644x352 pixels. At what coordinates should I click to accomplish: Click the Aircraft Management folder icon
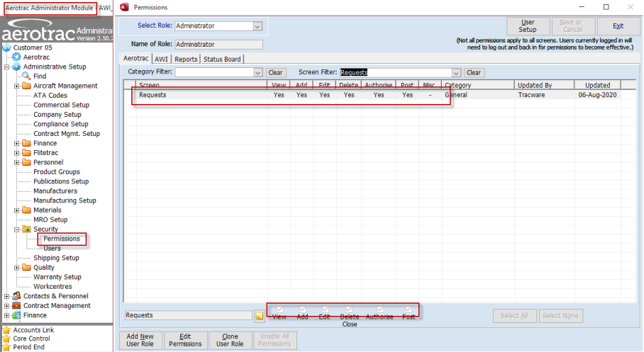click(x=27, y=86)
